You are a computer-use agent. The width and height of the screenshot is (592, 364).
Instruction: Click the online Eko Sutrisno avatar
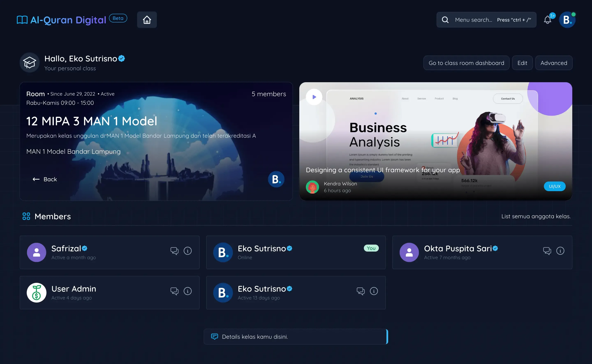click(223, 252)
